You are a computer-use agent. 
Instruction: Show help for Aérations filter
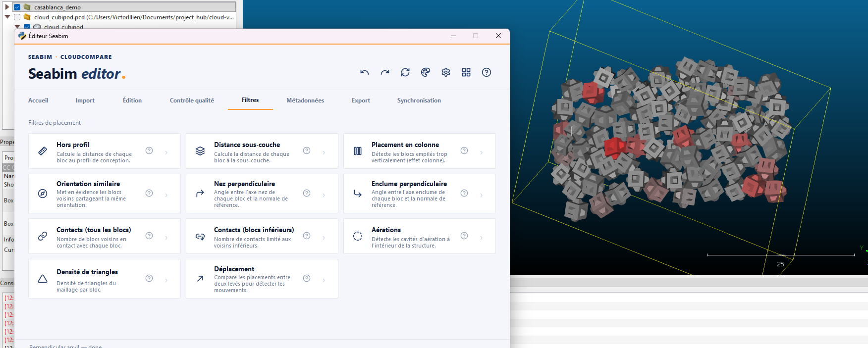pos(464,236)
